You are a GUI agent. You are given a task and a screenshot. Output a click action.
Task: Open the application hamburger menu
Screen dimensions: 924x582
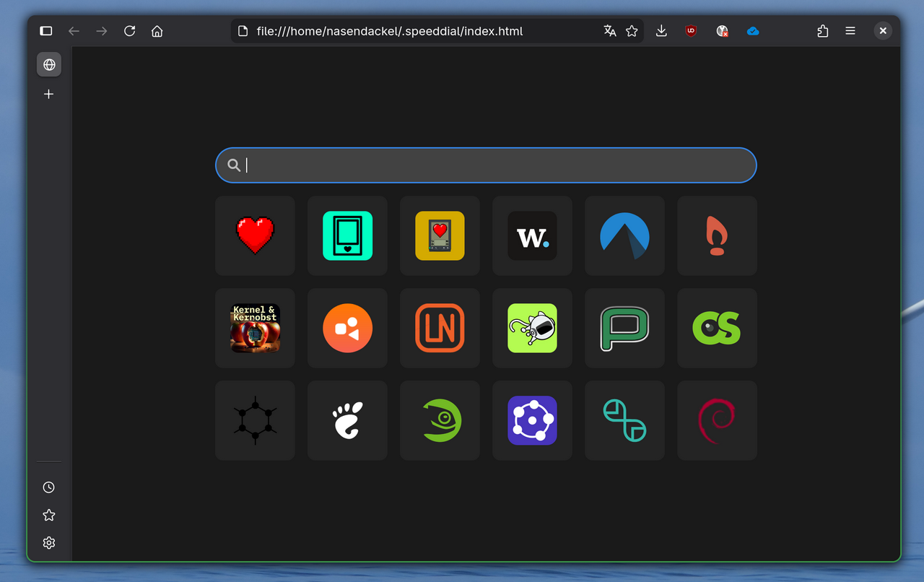[850, 31]
